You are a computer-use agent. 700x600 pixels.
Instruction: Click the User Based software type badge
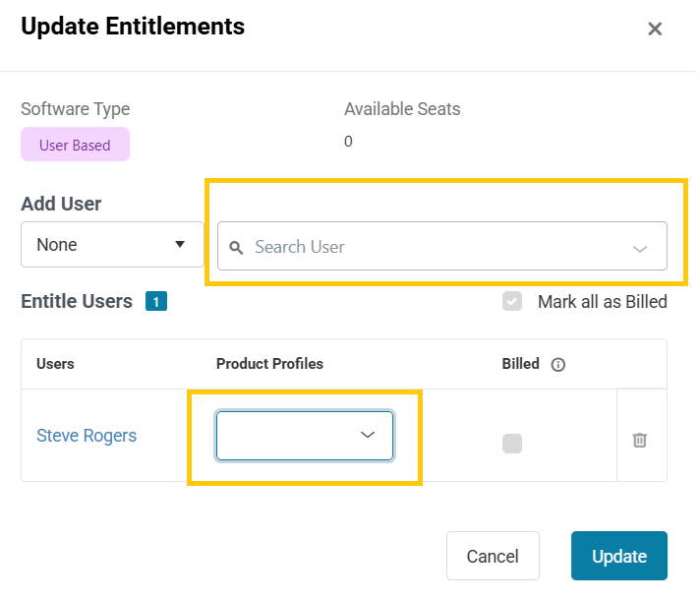[x=75, y=145]
